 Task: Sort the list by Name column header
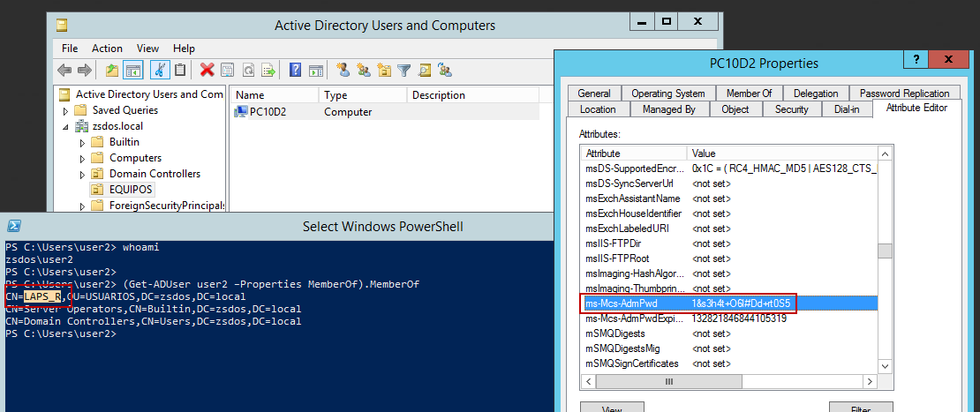[x=275, y=95]
